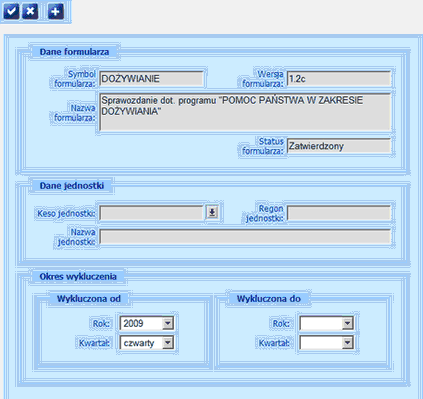Select the 2009 year value box

tap(142, 323)
